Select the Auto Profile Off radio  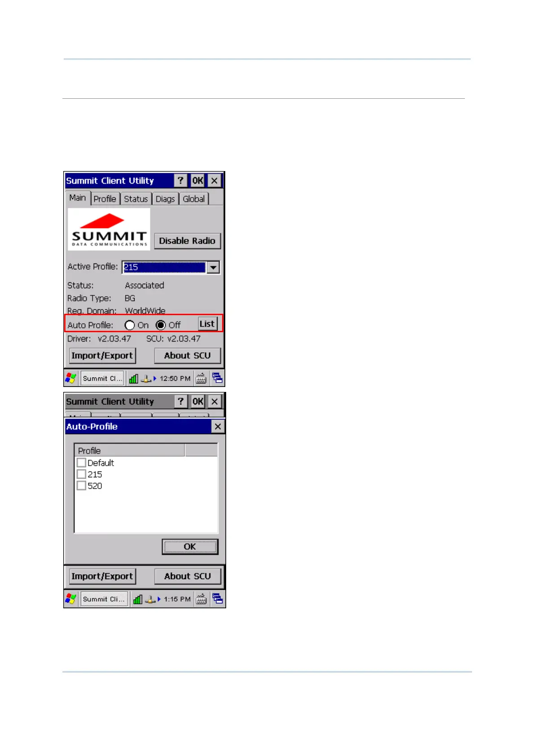[161, 325]
